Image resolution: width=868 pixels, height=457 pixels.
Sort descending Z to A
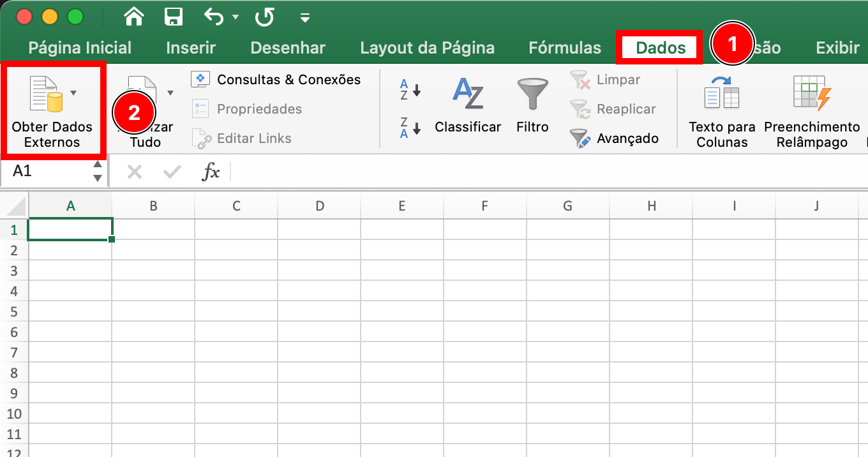tap(410, 127)
